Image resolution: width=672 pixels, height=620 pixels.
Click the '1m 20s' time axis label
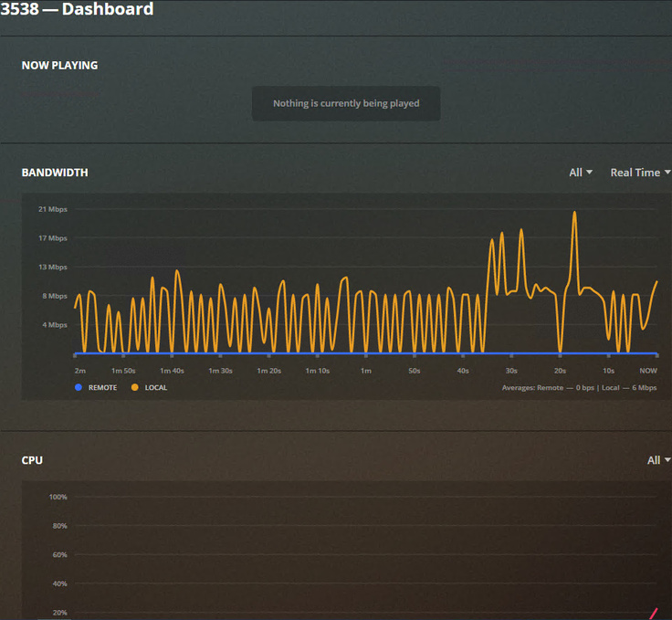268,371
